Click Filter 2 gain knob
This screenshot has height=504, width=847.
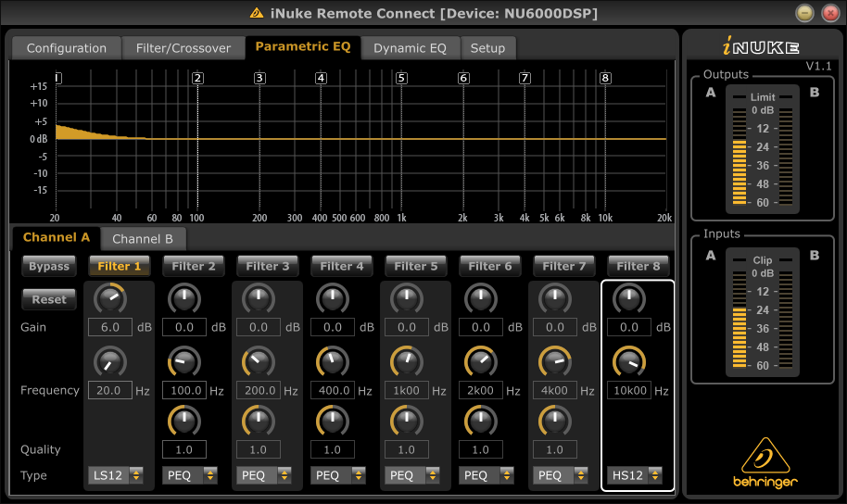point(184,298)
